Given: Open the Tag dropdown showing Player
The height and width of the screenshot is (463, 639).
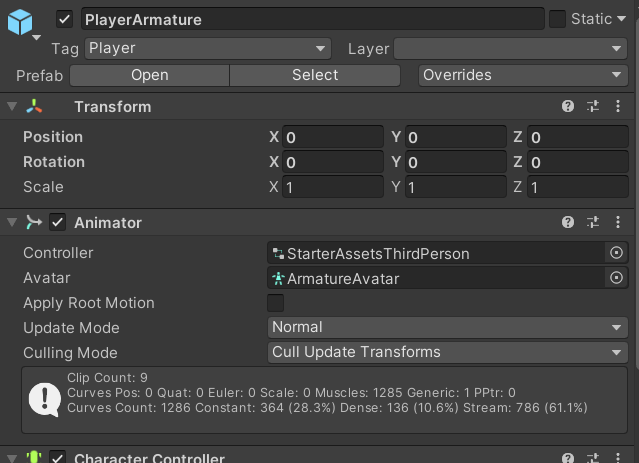Looking at the screenshot, I should [208, 49].
